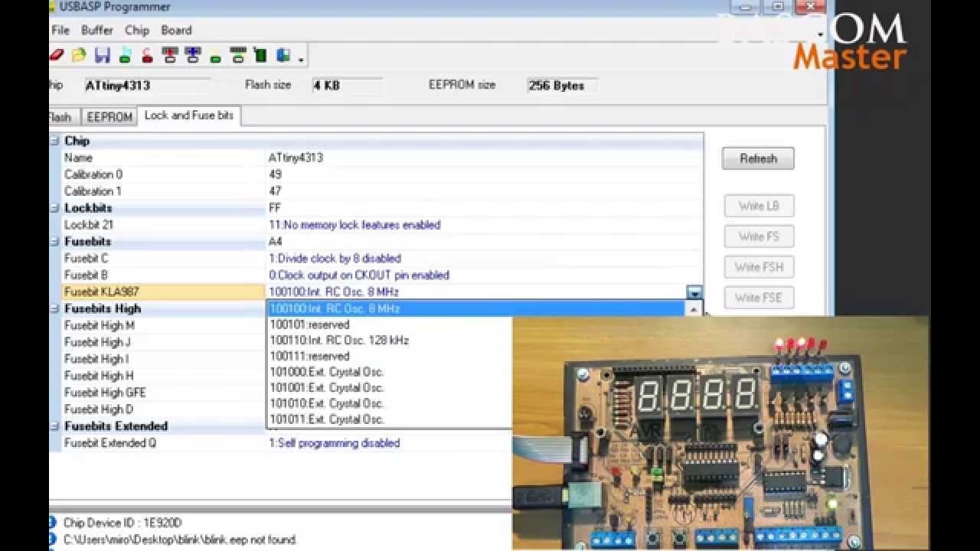
Task: Open the toolbar overflow arrow
Action: [302, 59]
